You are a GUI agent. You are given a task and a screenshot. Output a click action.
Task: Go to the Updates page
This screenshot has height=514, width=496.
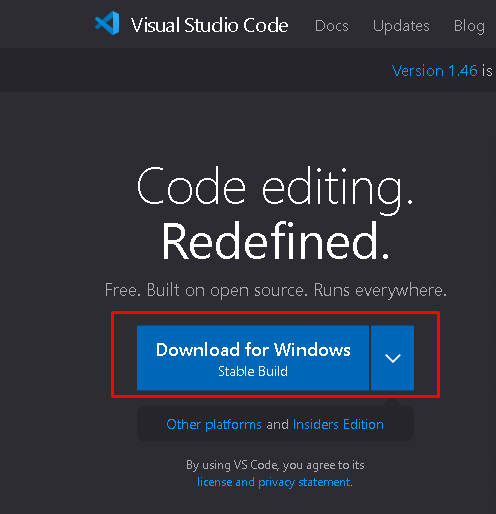401,26
